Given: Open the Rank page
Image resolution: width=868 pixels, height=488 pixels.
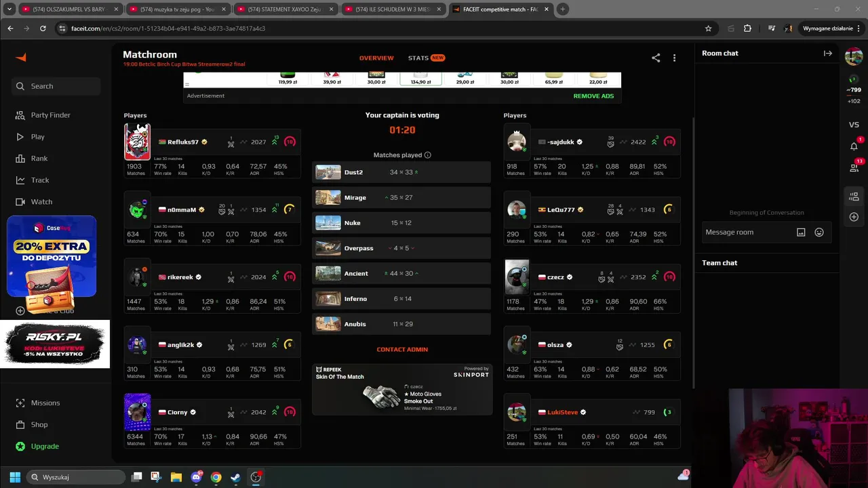Looking at the screenshot, I should [32, 159].
